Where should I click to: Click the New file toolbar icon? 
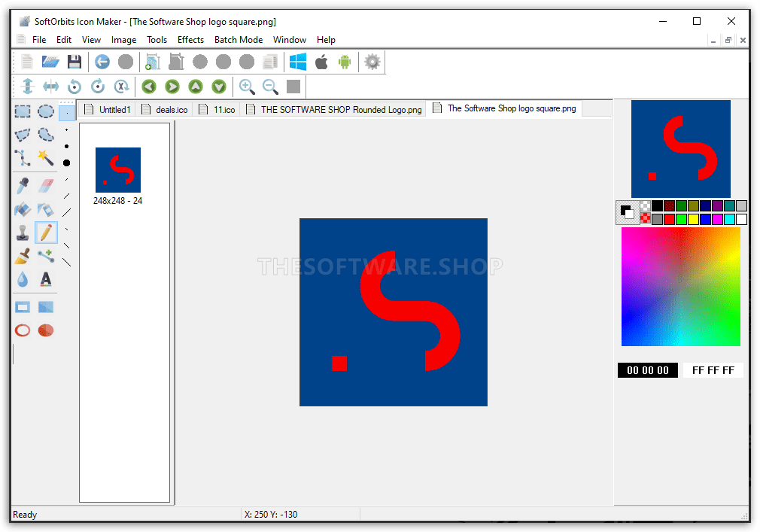(x=27, y=62)
